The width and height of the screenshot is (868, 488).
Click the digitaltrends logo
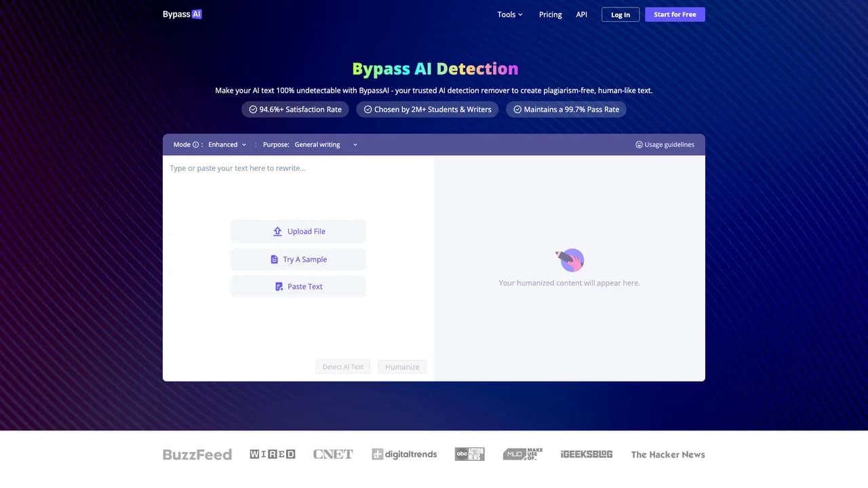coord(404,454)
